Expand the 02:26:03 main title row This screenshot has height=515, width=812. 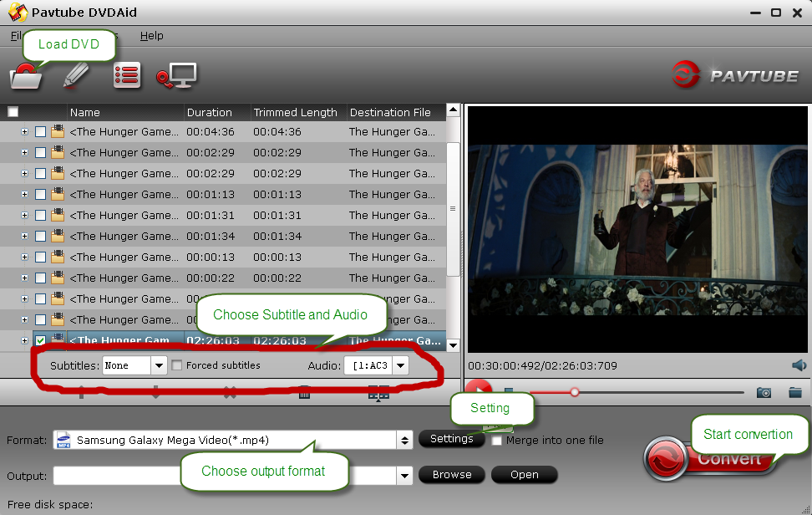(24, 340)
